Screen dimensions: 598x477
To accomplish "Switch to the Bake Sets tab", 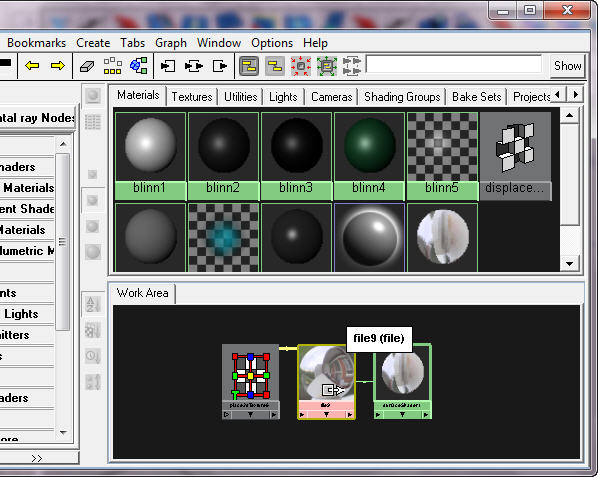I will coord(476,97).
